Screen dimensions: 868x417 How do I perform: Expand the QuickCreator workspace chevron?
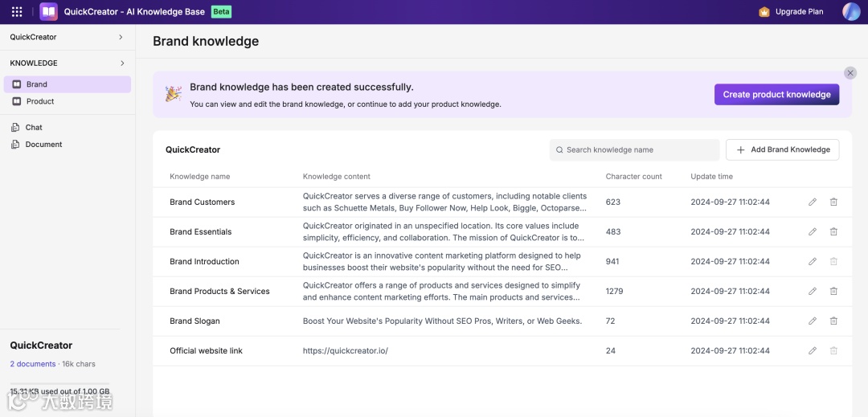pyautogui.click(x=121, y=37)
